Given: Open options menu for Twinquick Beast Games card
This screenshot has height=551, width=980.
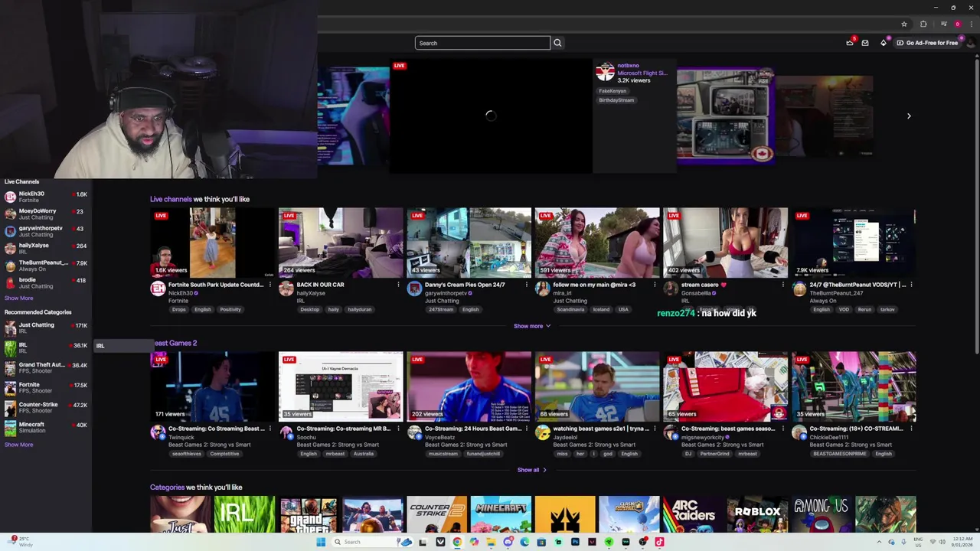Looking at the screenshot, I should click(x=269, y=429).
